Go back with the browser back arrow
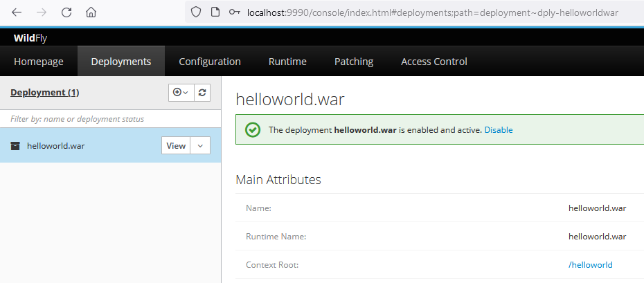 tap(17, 12)
